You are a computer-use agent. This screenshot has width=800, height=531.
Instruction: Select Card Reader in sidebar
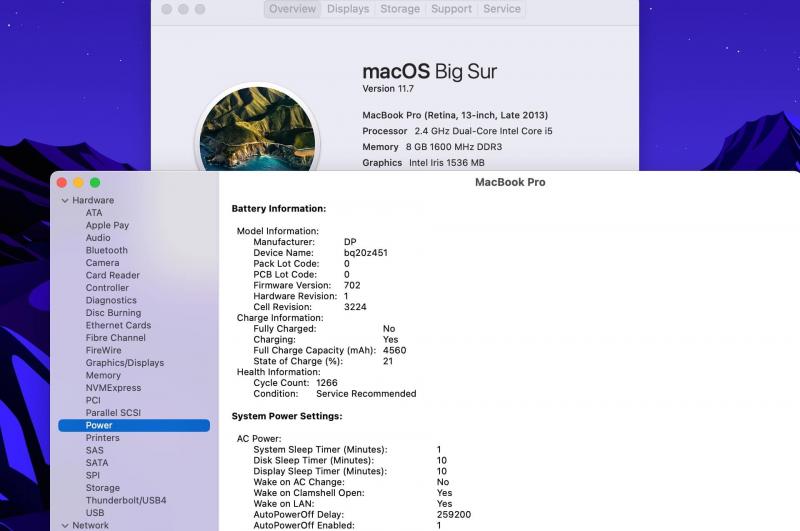113,275
